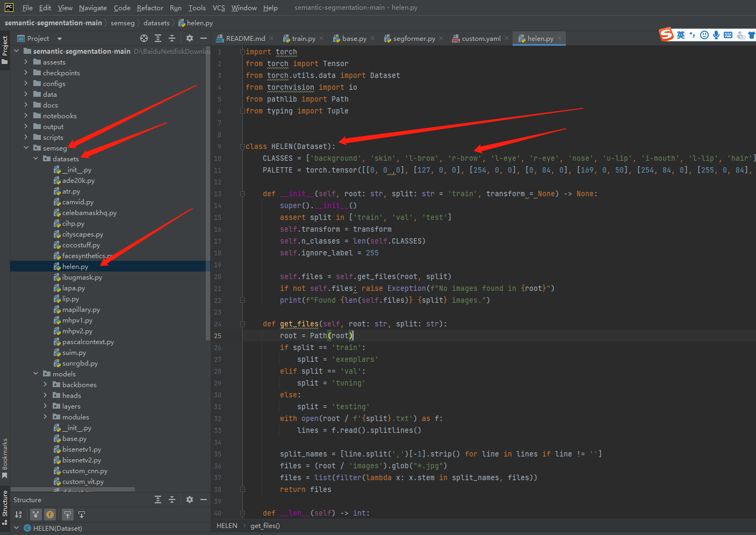Open cityscapes.py in the project tree
Viewport: 756px width, 535px height.
pyautogui.click(x=82, y=234)
